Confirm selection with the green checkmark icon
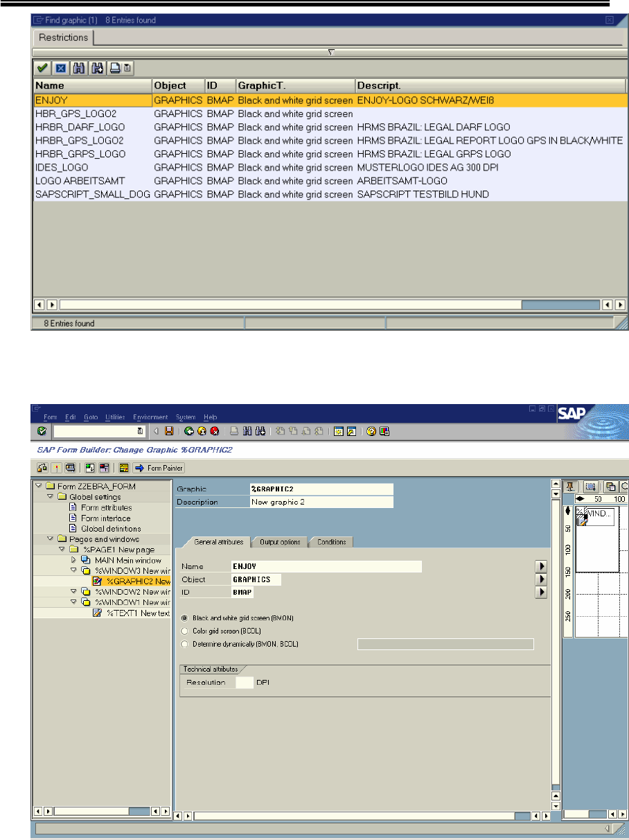 [43, 68]
